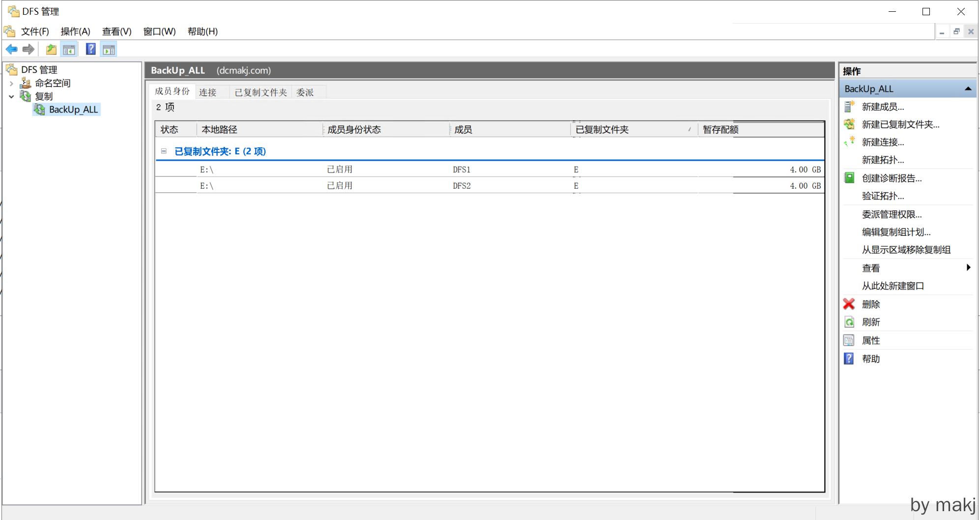Click 刷新 refresh in actions pane
The width and height of the screenshot is (980, 520).
coord(870,322)
